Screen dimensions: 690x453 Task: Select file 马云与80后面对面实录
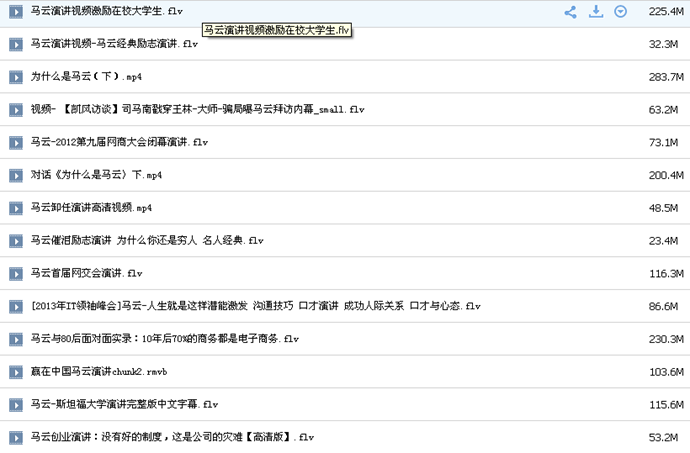coord(165,339)
